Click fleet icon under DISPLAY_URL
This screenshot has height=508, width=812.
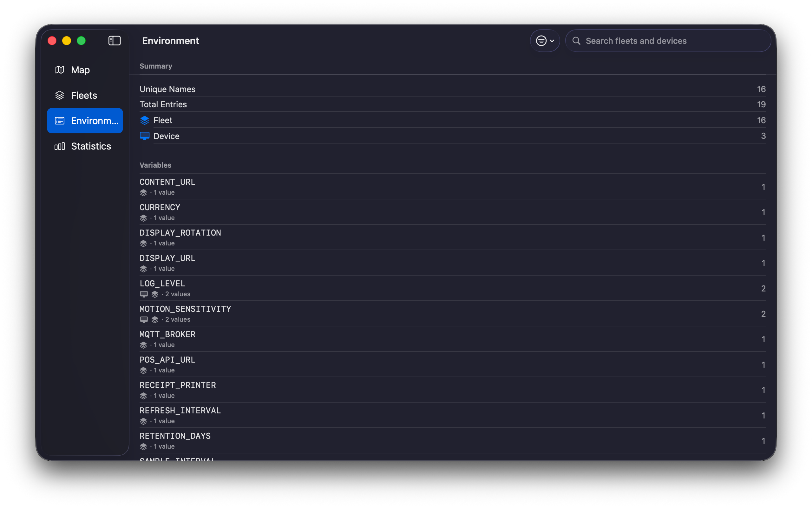[143, 269]
